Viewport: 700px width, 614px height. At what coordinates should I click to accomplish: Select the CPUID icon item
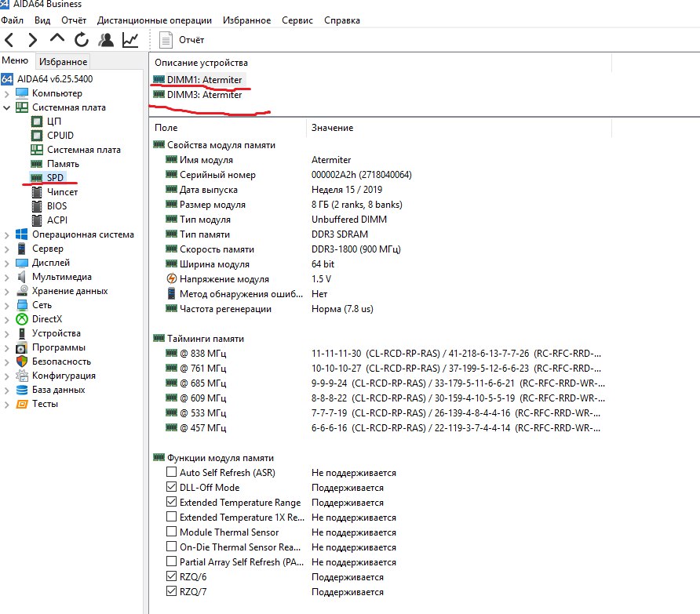click(x=37, y=135)
